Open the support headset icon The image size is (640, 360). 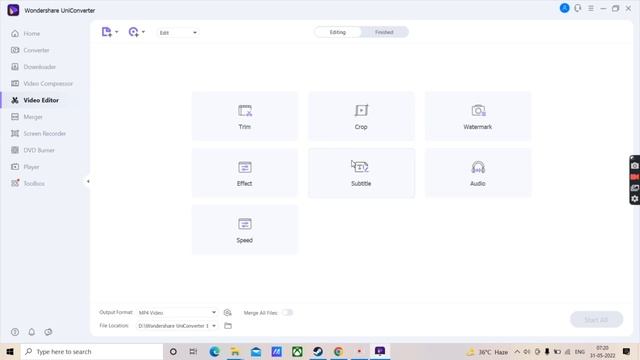pyautogui.click(x=578, y=8)
